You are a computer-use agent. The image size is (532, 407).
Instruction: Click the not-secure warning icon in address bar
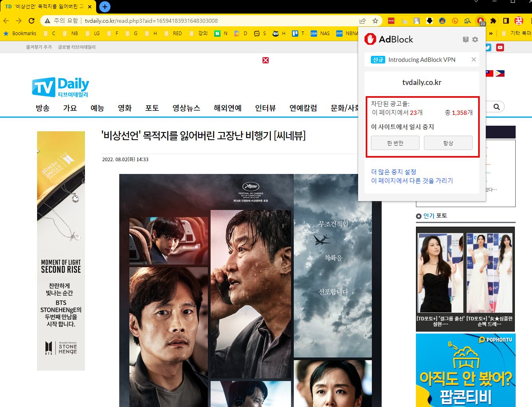point(47,21)
